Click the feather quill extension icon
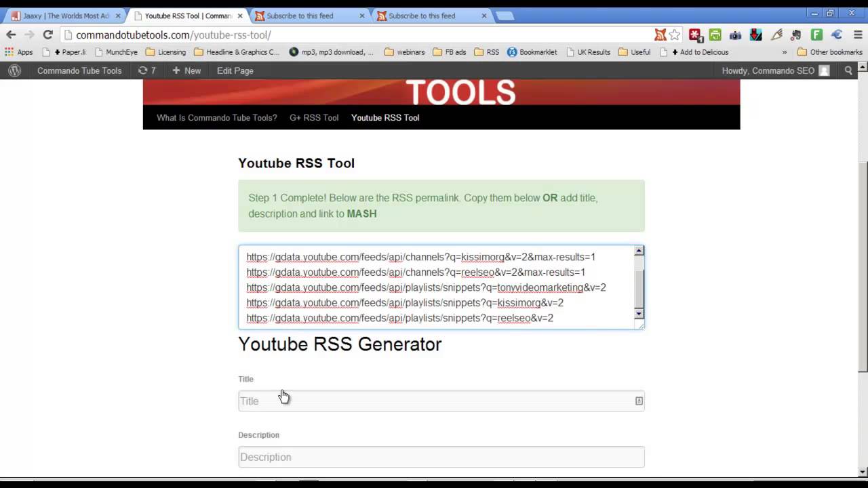 coord(776,35)
